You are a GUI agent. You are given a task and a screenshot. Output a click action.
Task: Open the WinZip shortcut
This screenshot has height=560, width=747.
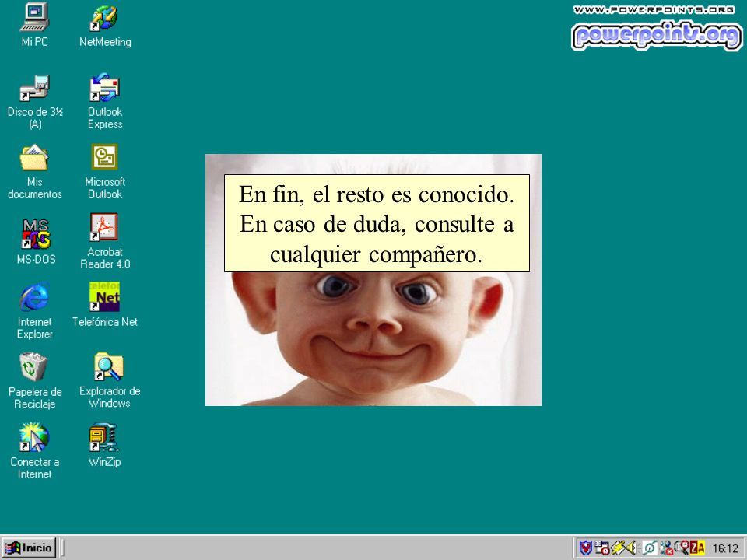(105, 445)
